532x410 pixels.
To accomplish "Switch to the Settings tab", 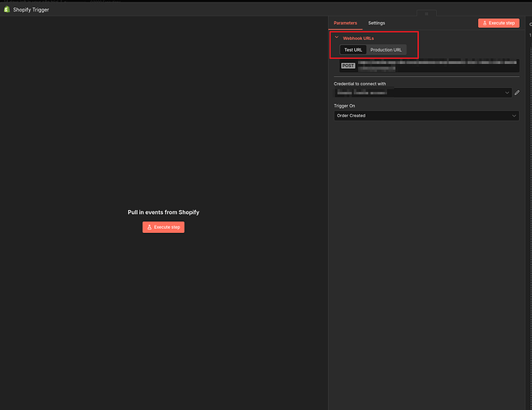I will pos(376,23).
